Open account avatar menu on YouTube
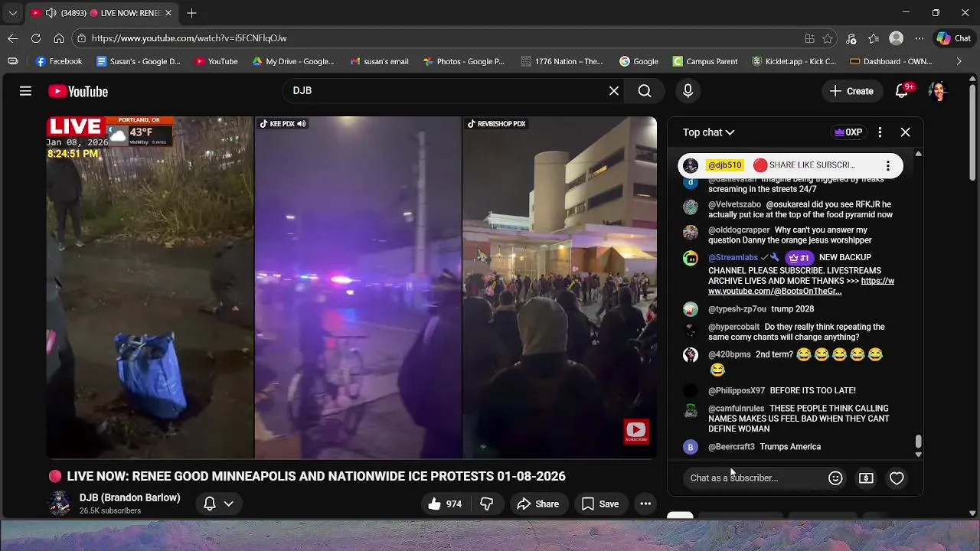 point(938,91)
